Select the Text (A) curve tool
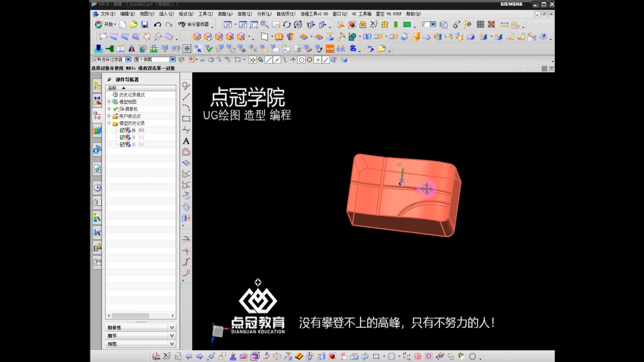This screenshot has width=644, height=362. point(186,141)
